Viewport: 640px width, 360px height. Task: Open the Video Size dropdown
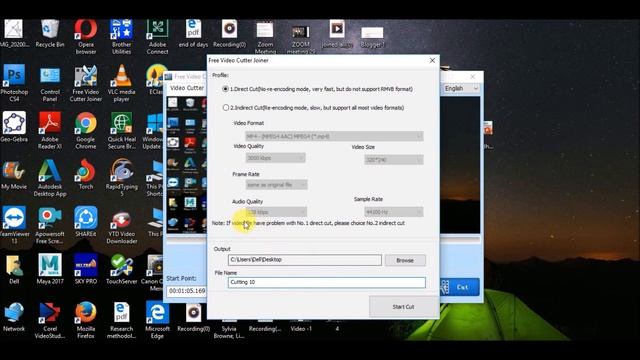(x=393, y=160)
